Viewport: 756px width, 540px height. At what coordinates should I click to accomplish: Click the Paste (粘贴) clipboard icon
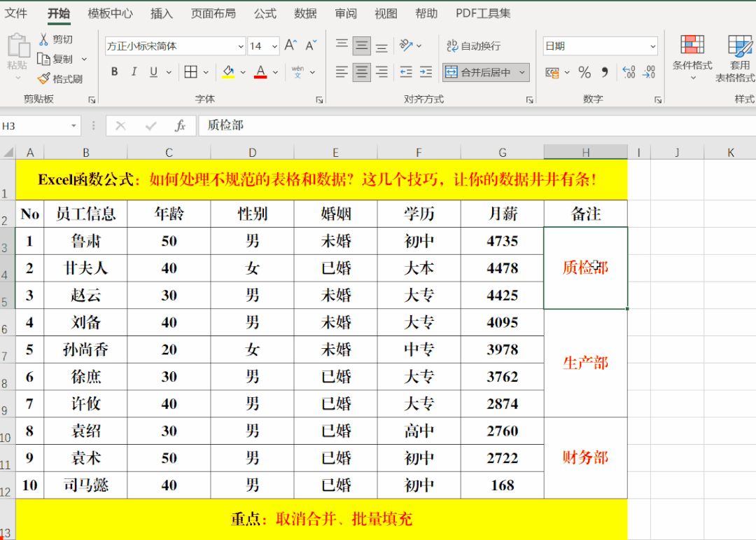pyautogui.click(x=18, y=46)
